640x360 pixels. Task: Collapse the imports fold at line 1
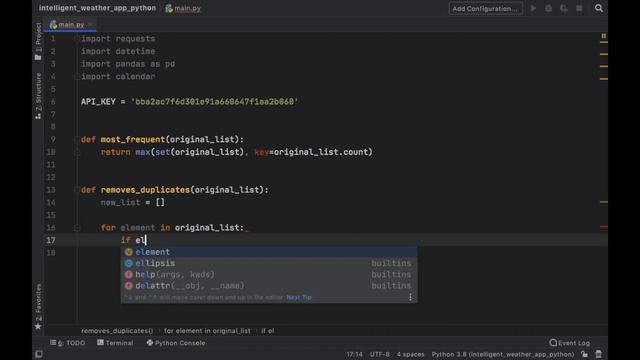tap(77, 39)
